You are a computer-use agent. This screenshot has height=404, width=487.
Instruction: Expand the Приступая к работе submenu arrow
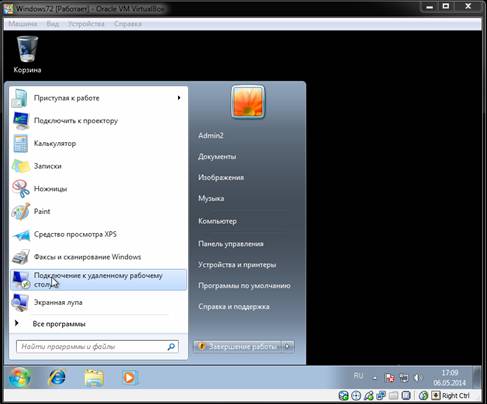[x=179, y=98]
